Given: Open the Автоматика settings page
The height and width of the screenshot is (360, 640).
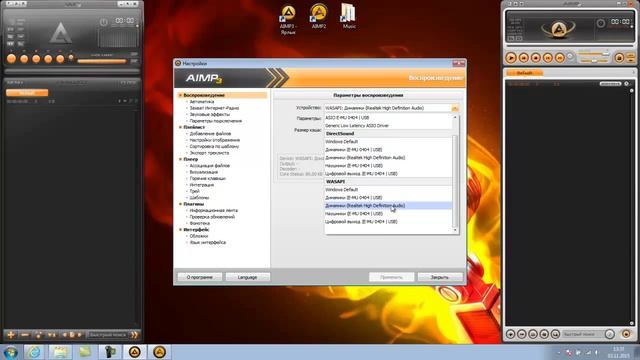Looking at the screenshot, I should [202, 102].
